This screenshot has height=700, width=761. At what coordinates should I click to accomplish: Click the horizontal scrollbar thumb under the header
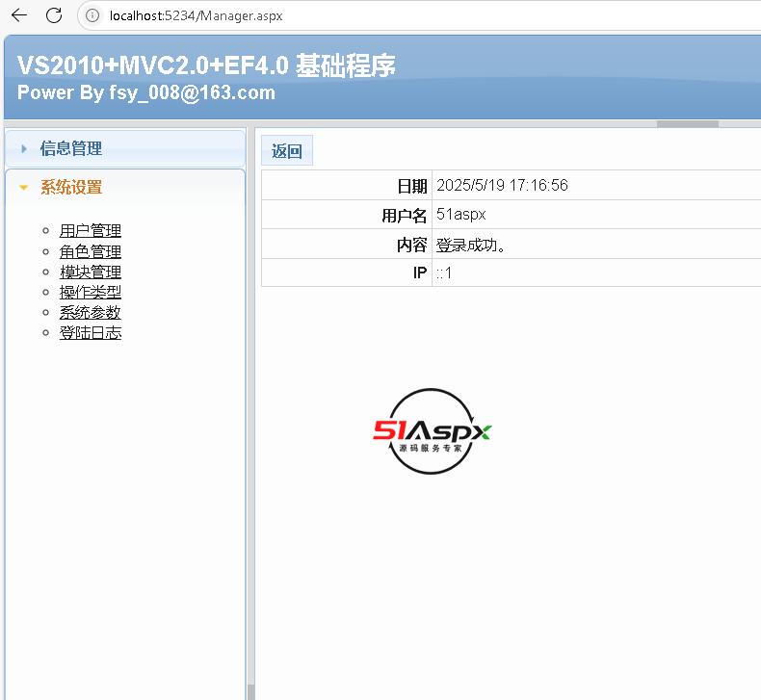(687, 124)
